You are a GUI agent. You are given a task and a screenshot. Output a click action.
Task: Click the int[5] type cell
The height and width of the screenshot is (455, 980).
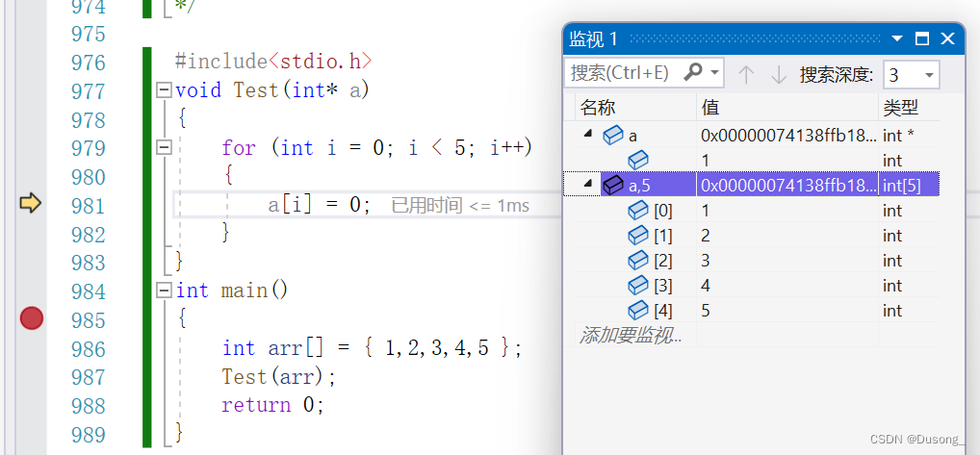point(901,186)
